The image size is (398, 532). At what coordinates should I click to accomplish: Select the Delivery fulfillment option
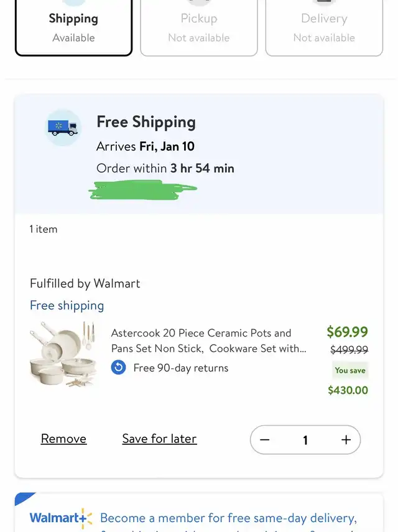point(324,28)
